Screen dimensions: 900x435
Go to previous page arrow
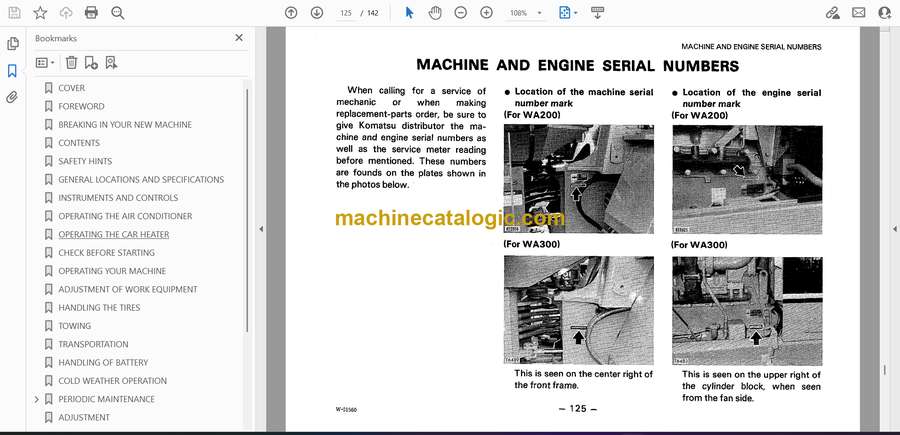click(x=291, y=13)
